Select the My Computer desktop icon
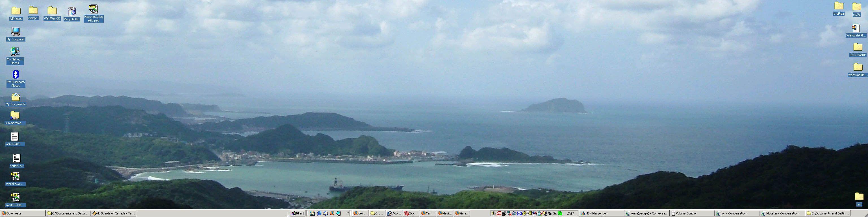This screenshot has height=217, width=868. (x=16, y=32)
